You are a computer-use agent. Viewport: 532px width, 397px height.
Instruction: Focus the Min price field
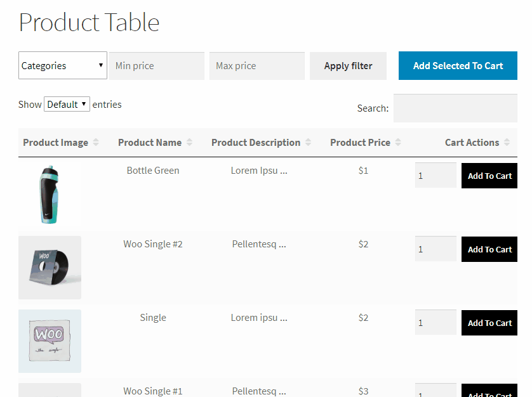[x=157, y=66]
